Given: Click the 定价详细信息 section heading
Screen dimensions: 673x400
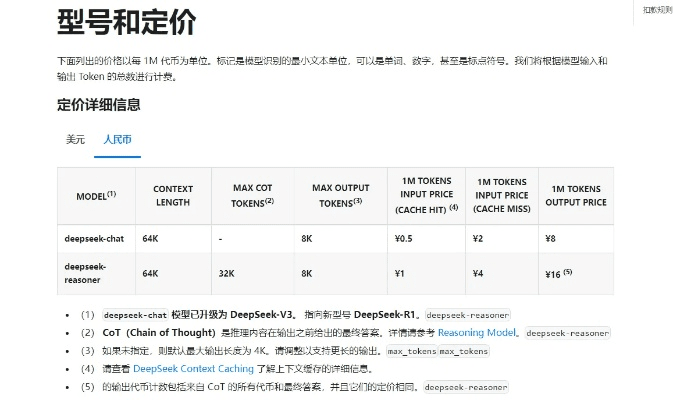Looking at the screenshot, I should pyautogui.click(x=98, y=104).
